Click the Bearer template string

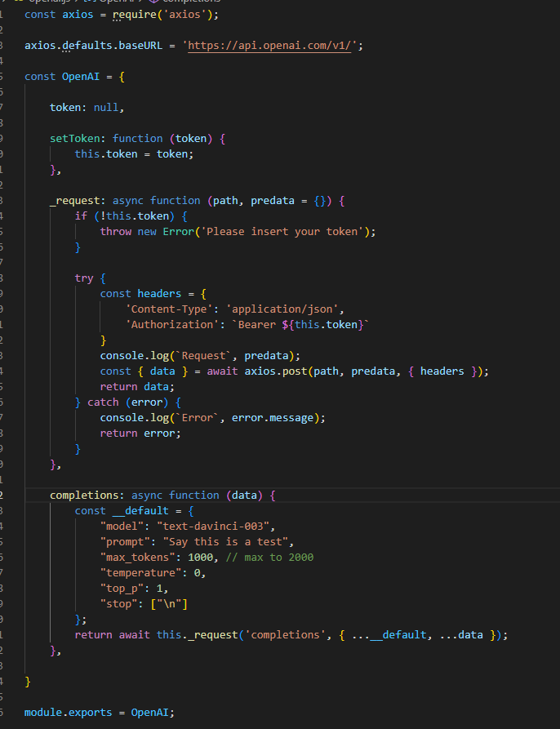click(x=300, y=325)
